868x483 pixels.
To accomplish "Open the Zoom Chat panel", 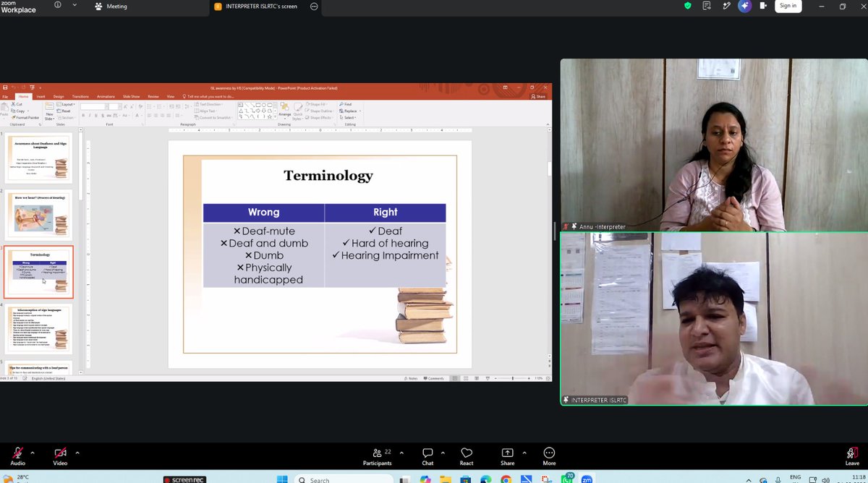I will click(x=427, y=456).
